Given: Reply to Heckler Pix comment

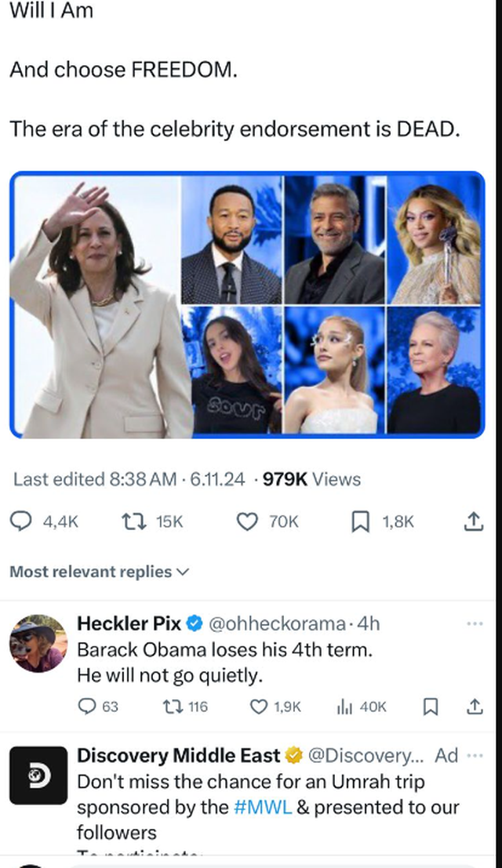Looking at the screenshot, I should [x=88, y=706].
